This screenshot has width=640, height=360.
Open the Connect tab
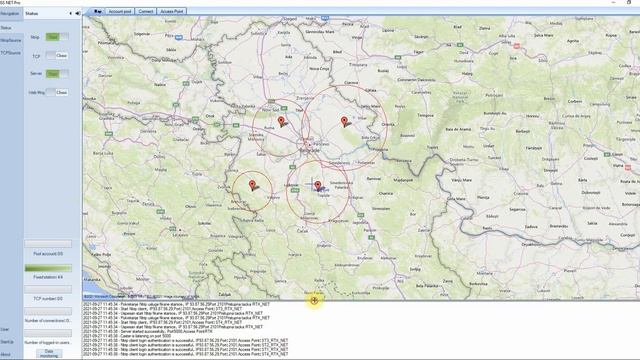coord(146,11)
